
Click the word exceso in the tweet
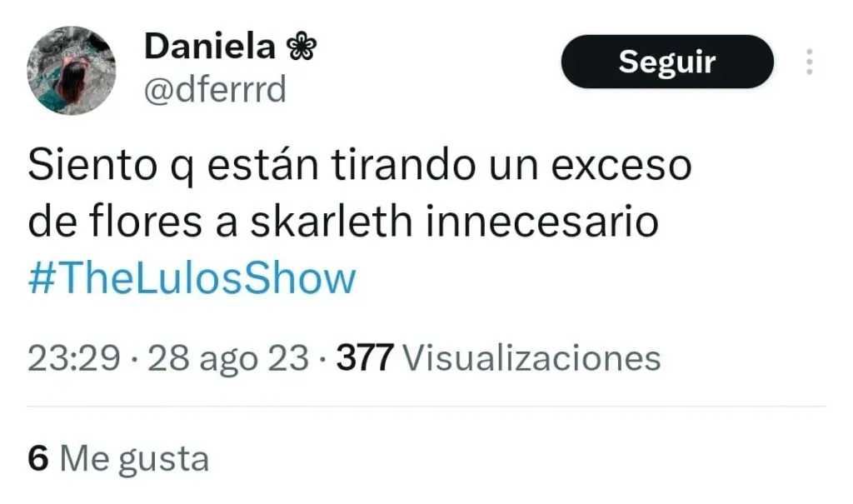click(621, 166)
